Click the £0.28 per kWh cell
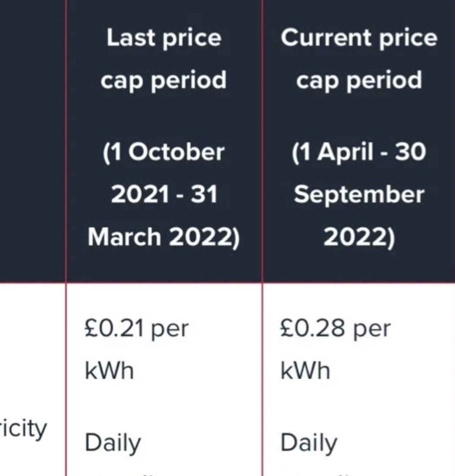455x476 pixels. tap(335, 349)
